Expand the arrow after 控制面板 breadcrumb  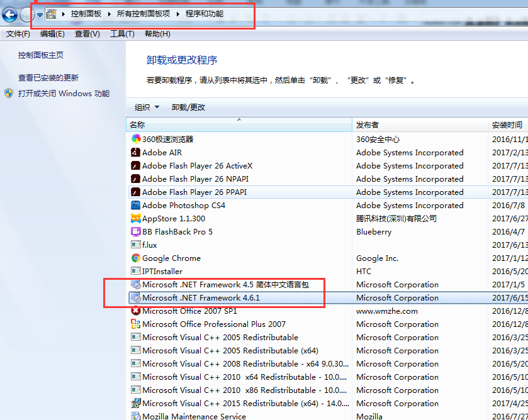109,14
